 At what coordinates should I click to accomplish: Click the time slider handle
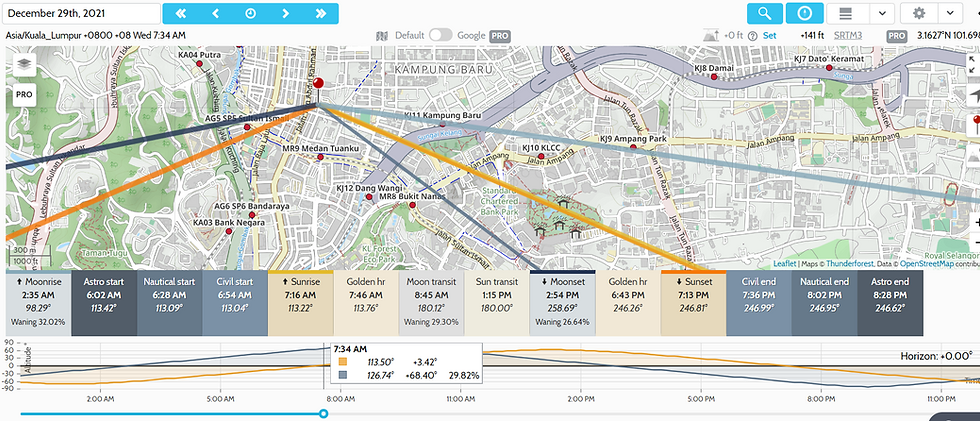coord(323,414)
